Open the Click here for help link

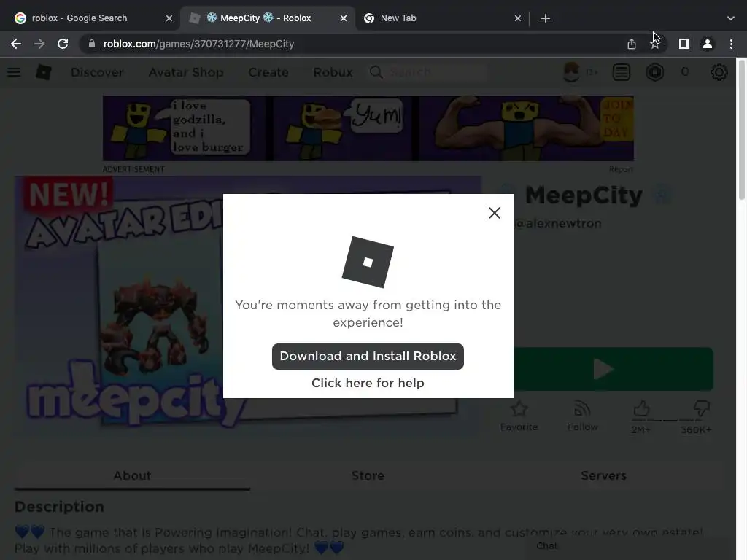tap(368, 383)
